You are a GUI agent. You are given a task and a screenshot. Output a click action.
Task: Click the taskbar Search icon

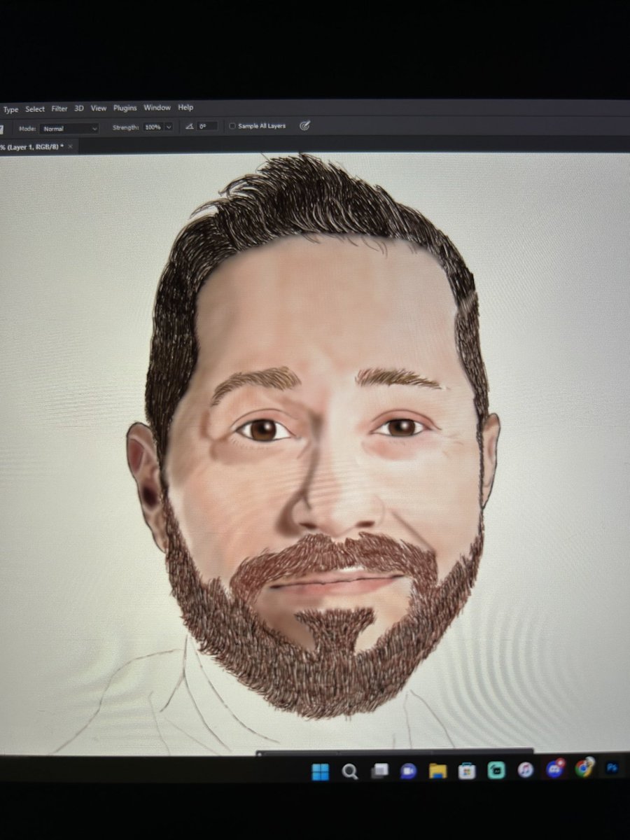(x=349, y=771)
